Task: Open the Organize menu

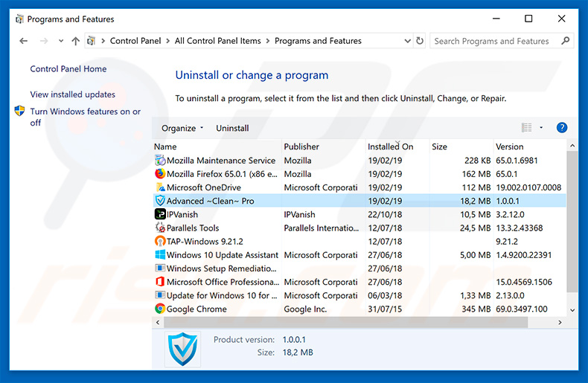Action: (182, 128)
